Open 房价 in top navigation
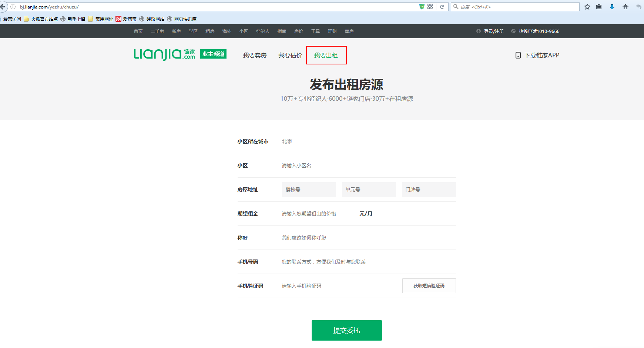Screen dimensions: 644x348 click(x=299, y=31)
